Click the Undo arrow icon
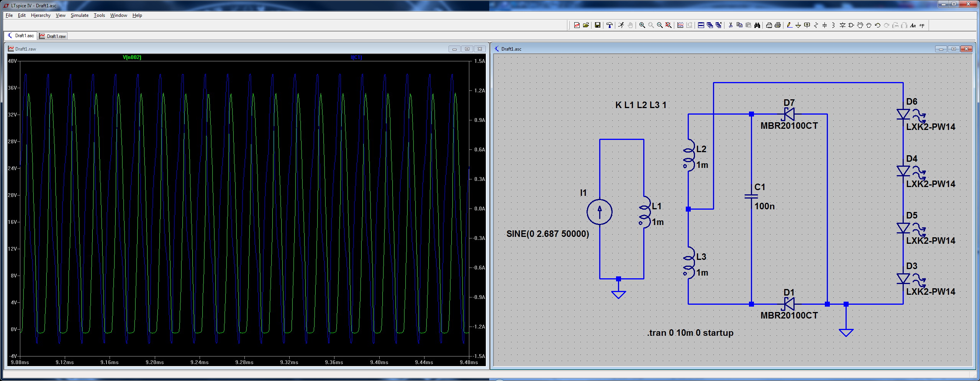This screenshot has width=980, height=381. click(878, 25)
